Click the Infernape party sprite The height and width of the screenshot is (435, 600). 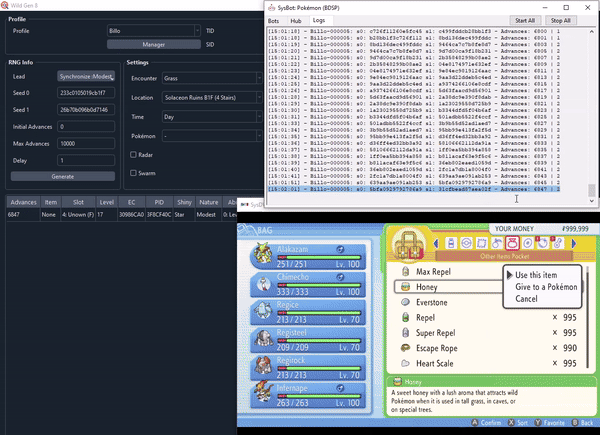tap(263, 393)
